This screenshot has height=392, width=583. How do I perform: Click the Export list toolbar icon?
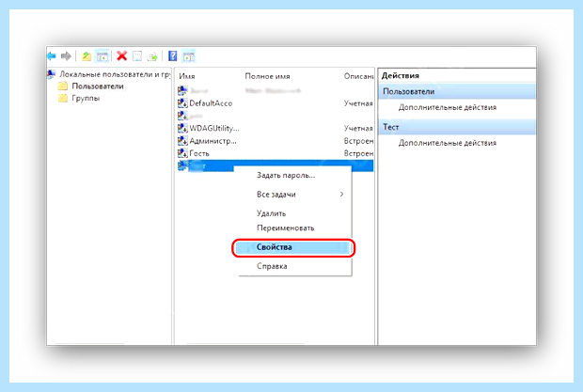point(152,56)
